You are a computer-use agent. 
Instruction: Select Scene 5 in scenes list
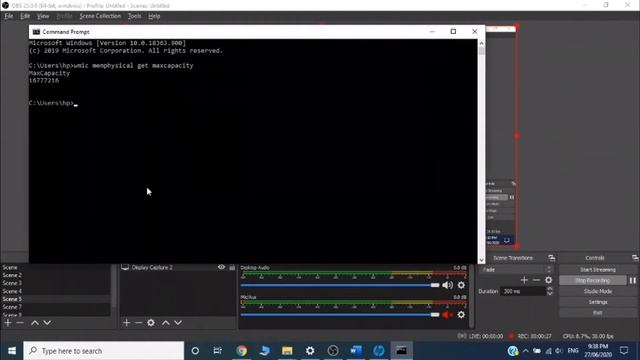click(55, 299)
